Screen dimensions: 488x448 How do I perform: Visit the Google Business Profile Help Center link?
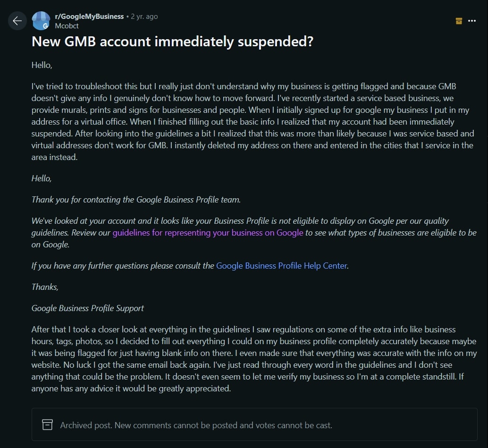click(281, 265)
